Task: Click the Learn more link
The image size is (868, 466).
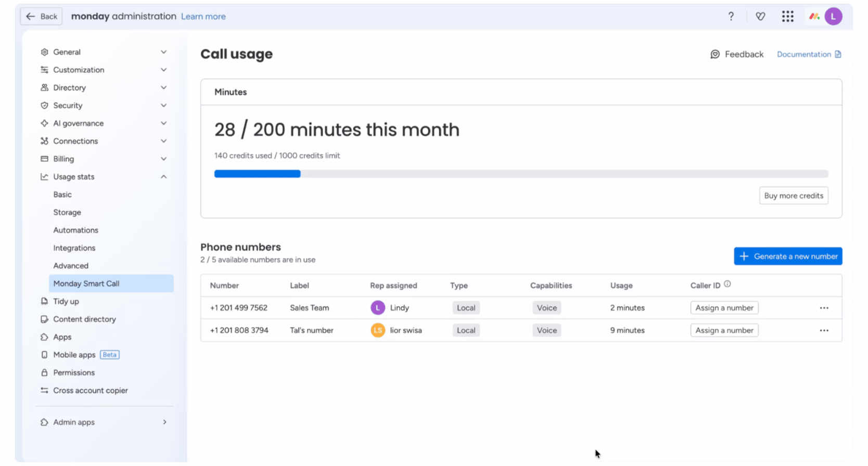Action: point(203,17)
